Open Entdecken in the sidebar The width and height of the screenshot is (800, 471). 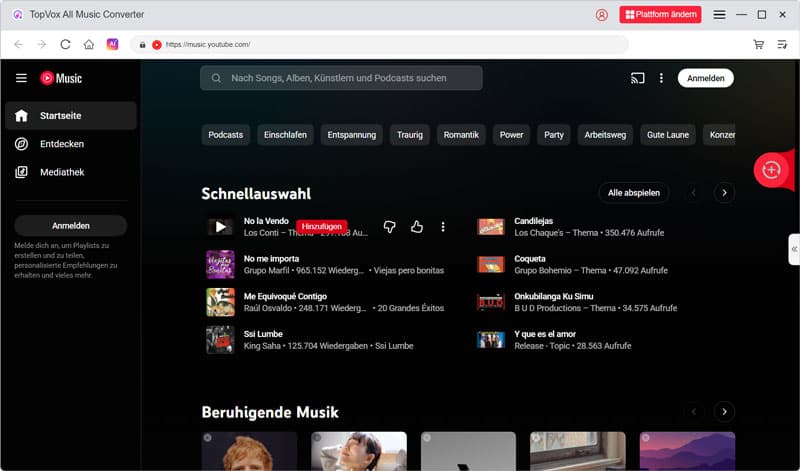(61, 144)
